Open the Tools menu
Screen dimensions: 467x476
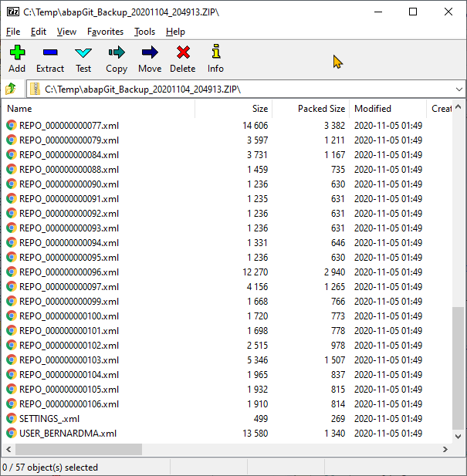[144, 32]
